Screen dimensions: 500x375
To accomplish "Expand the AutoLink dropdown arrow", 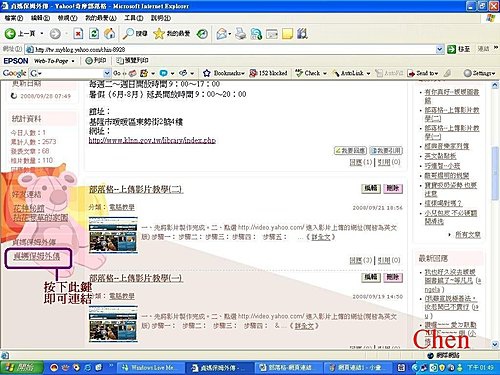I will [x=368, y=73].
